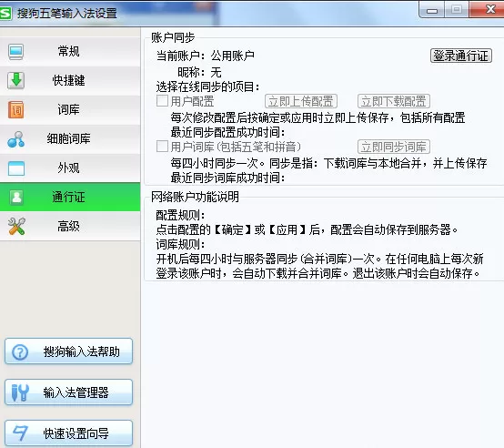Viewport: 504px width, 448px height.
Task: Click the orange dictionary icon beside 词库
Action: point(16,109)
